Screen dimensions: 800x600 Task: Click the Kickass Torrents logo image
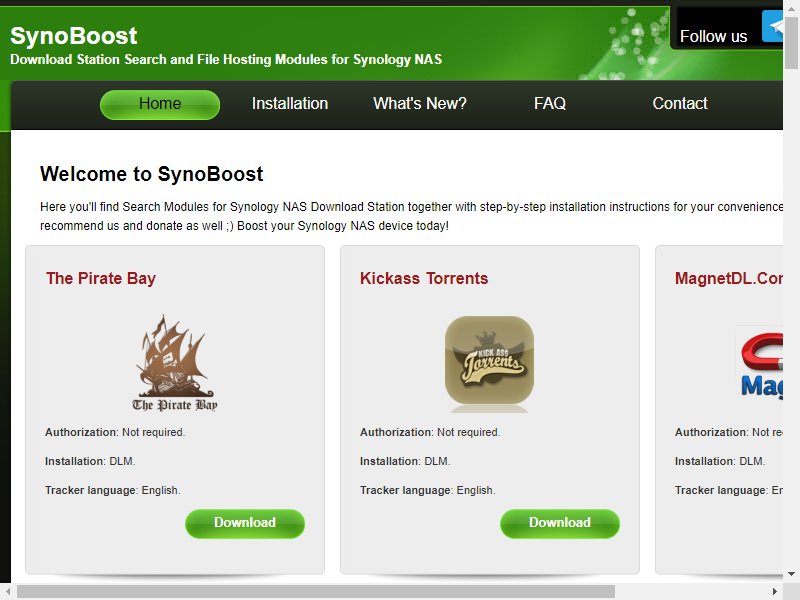(x=489, y=363)
